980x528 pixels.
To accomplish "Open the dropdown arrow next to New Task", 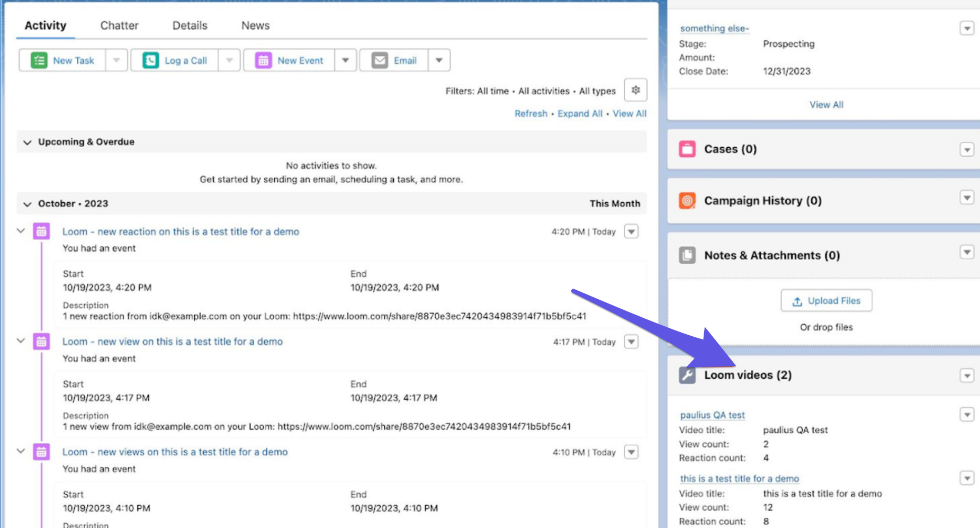I will (x=116, y=60).
